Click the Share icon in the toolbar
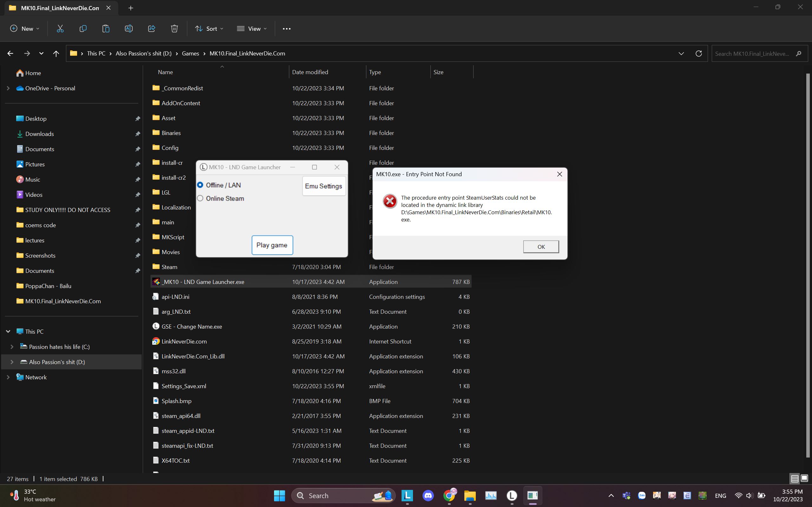Viewport: 812px width, 507px height. click(x=151, y=29)
